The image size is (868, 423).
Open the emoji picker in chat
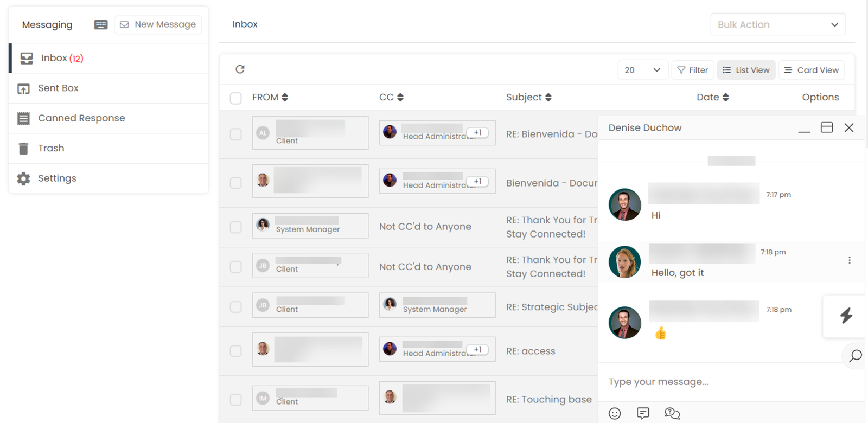[615, 413]
